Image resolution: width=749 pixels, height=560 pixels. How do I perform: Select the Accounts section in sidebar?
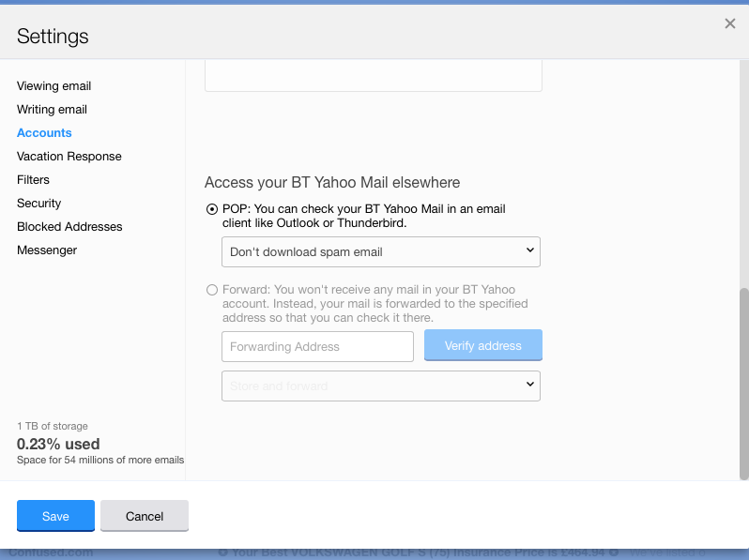(44, 133)
